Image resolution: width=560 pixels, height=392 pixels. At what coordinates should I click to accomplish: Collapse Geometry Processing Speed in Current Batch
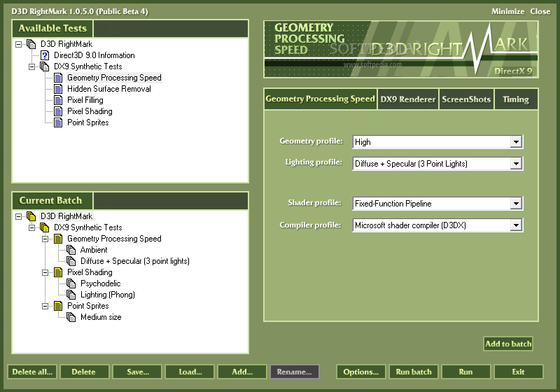click(x=45, y=239)
